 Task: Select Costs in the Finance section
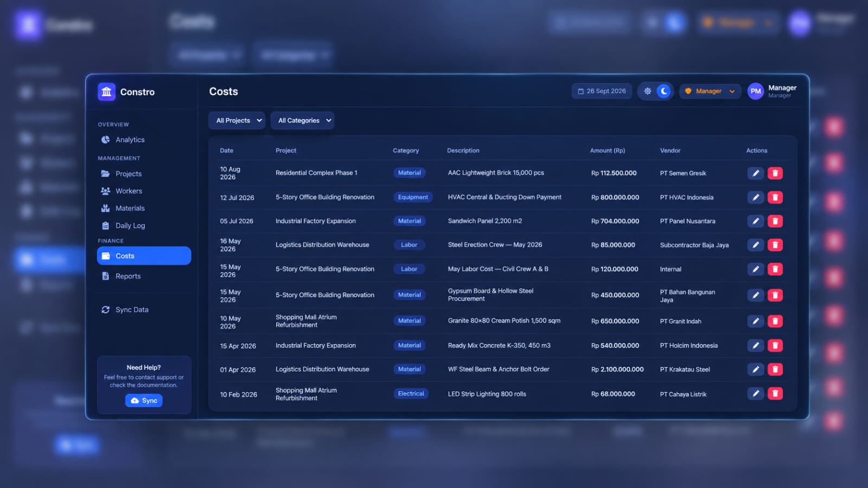[x=144, y=256]
